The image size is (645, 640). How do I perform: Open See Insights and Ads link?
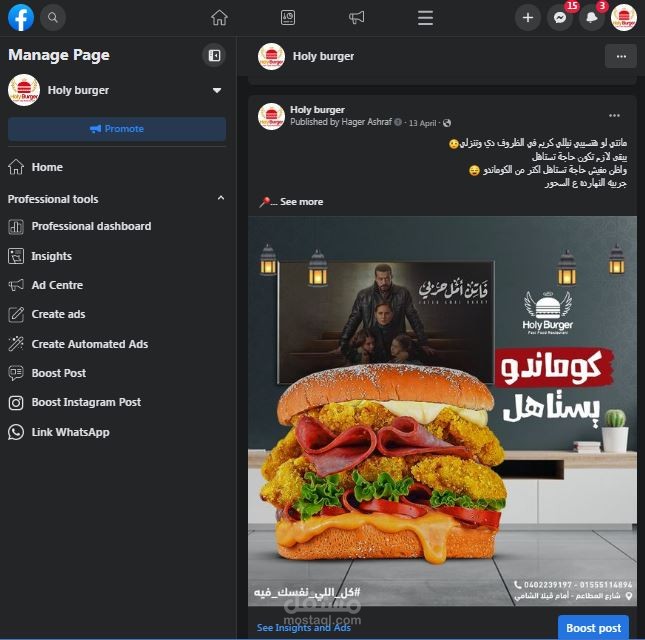point(304,628)
